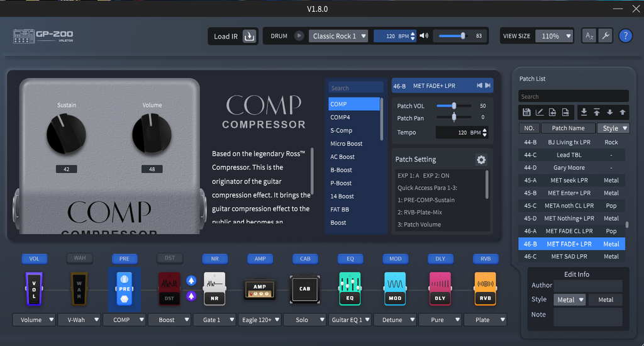Open the wrench settings icon
This screenshot has height=346, width=644.
click(606, 36)
